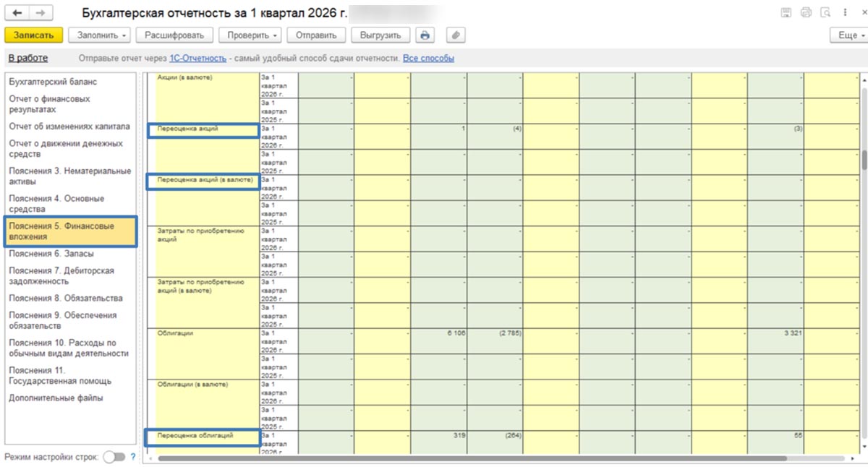The image size is (868, 467).
Task: Go forward with the right arrow button
Action: pos(41,13)
